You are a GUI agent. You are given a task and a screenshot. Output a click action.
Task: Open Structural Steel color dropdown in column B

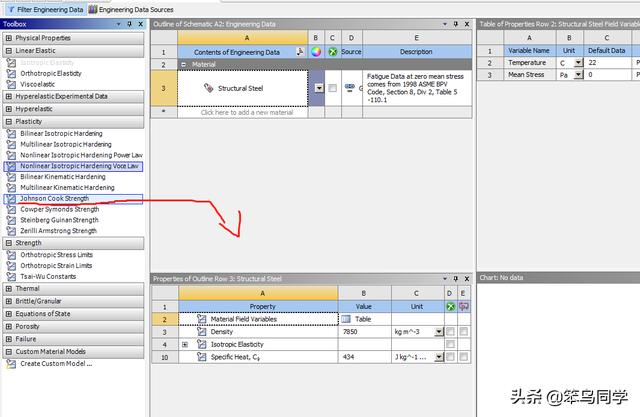pyautogui.click(x=319, y=88)
